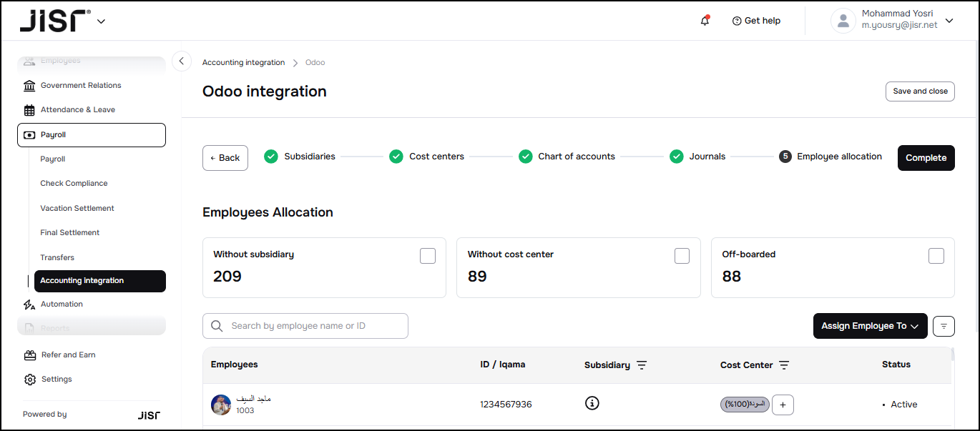Collapse the sidebar with the arrow button
Screen dimensions: 980x431
(182, 61)
